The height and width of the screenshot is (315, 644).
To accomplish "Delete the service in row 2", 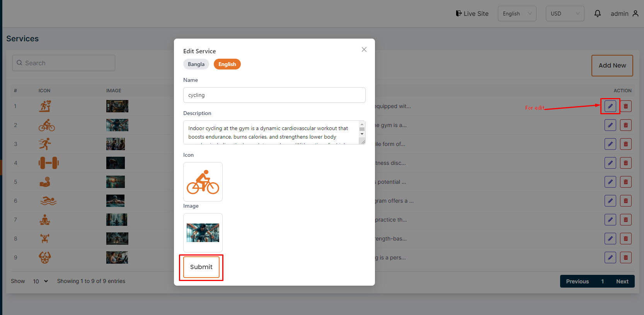I will click(x=625, y=125).
